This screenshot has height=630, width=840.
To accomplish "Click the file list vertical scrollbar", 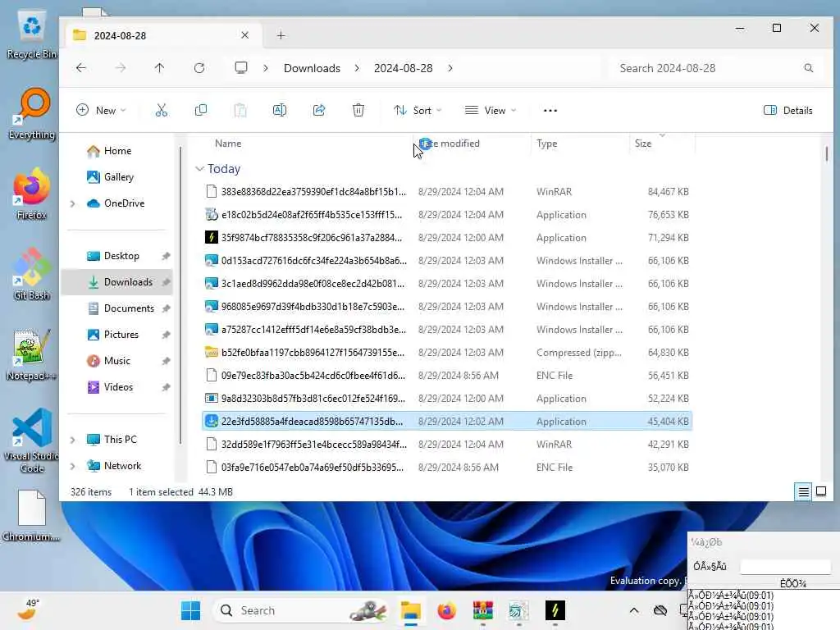I will (827, 155).
